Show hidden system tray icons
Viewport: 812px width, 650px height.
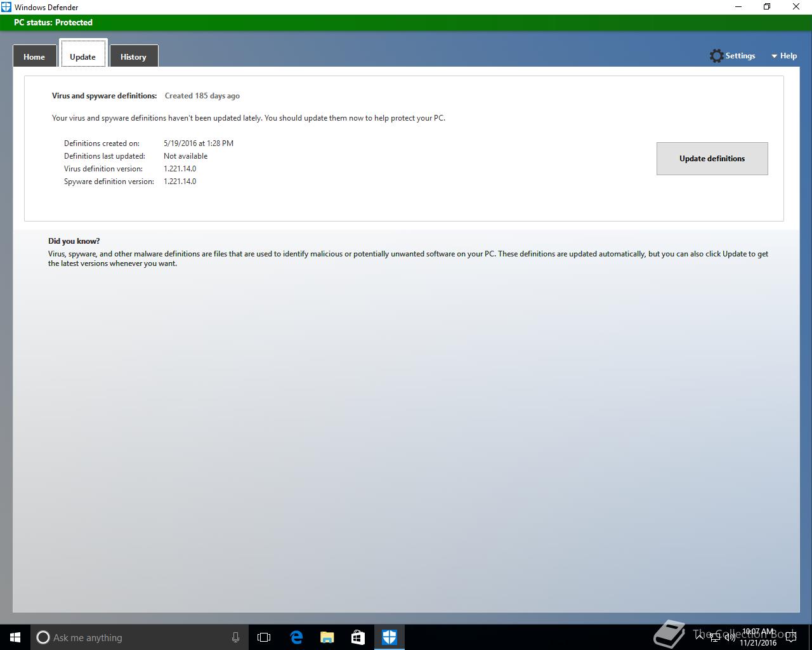tap(700, 637)
